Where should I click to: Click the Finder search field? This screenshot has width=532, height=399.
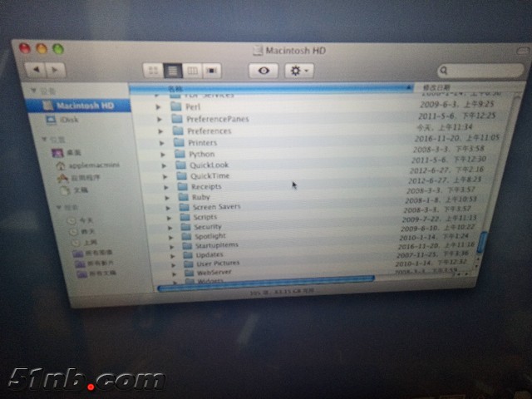pyautogui.click(x=480, y=71)
